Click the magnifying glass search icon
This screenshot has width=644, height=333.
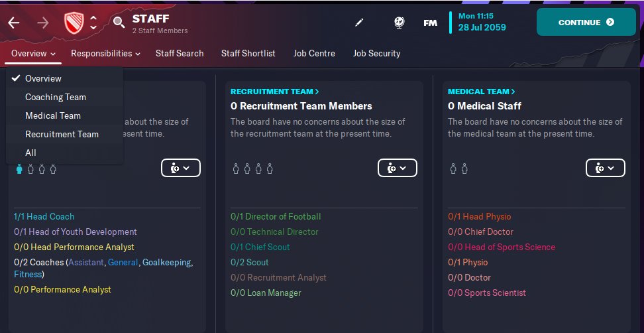point(119,22)
